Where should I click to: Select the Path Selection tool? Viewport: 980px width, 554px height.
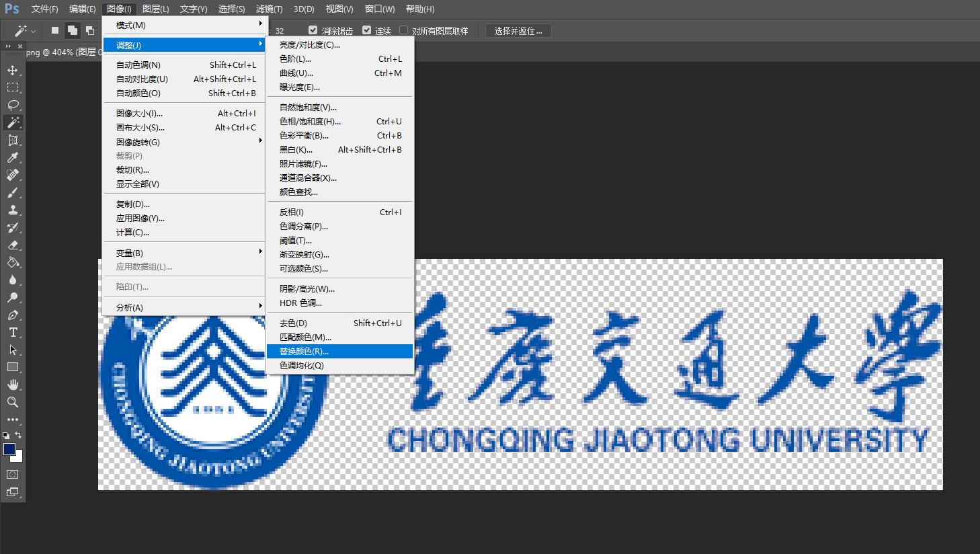click(13, 350)
